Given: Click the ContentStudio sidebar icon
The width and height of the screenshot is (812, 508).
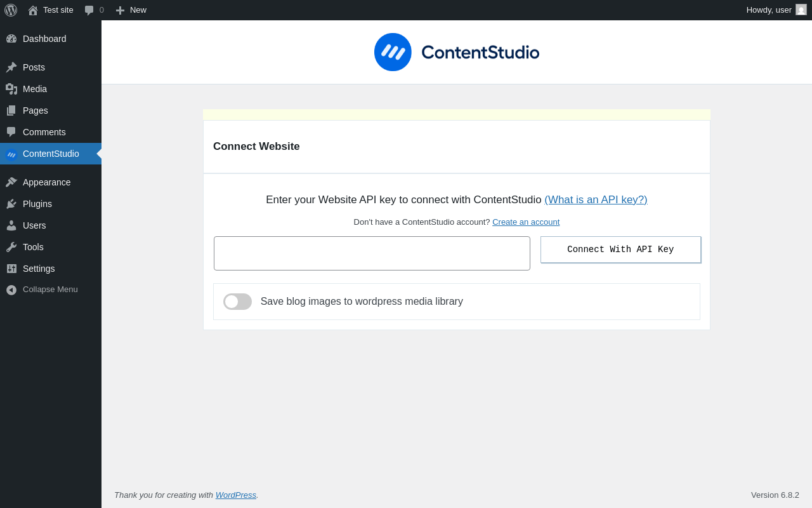Looking at the screenshot, I should tap(11, 154).
